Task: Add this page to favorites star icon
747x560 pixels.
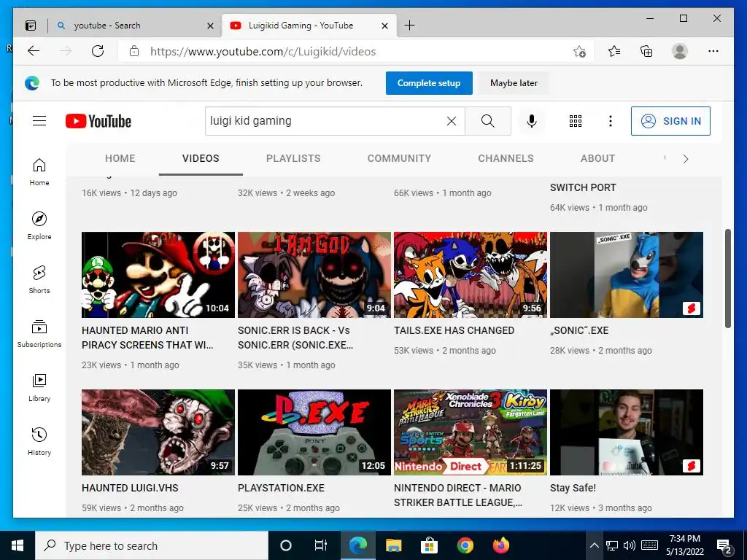Action: point(579,52)
